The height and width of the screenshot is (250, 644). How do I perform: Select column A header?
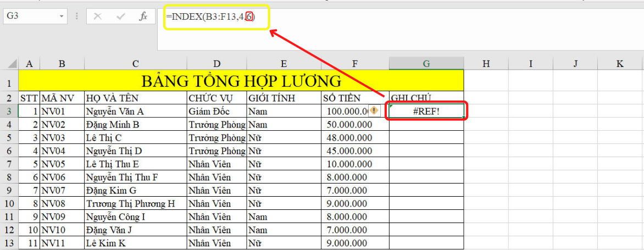[x=29, y=64]
